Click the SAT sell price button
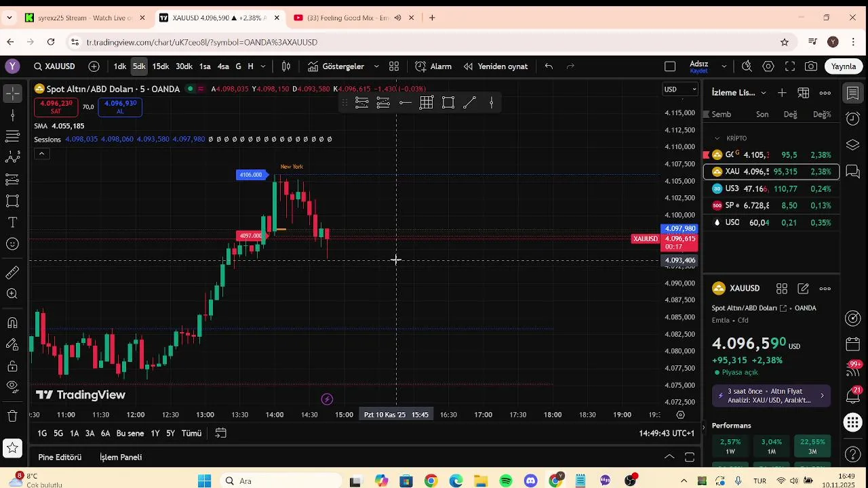Viewport: 868px width, 488px height. 56,107
